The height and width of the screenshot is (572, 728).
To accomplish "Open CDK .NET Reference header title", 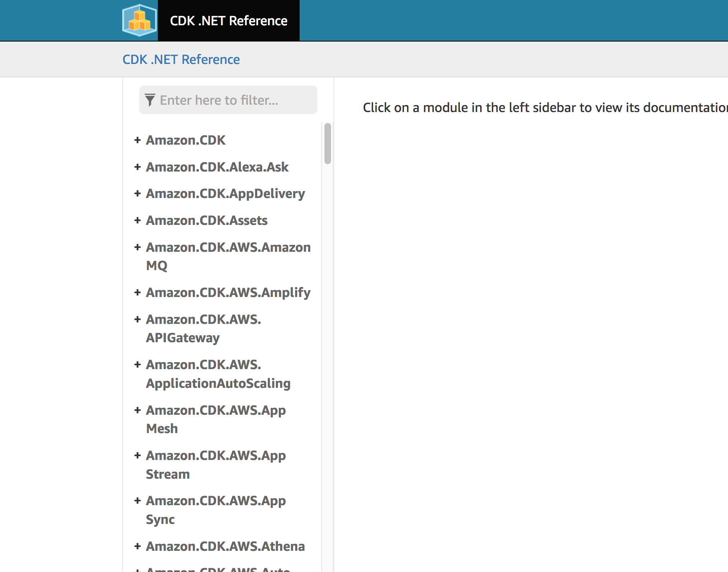I will [229, 21].
